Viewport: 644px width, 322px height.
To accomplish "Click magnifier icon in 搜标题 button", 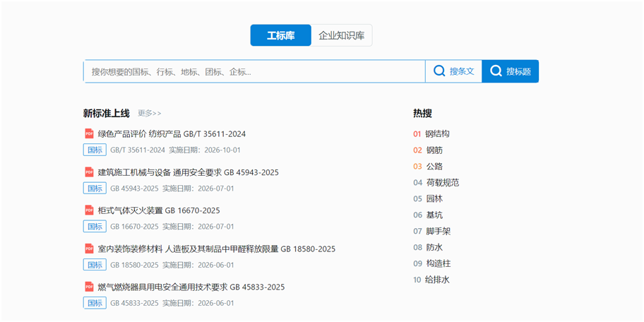I will point(496,71).
